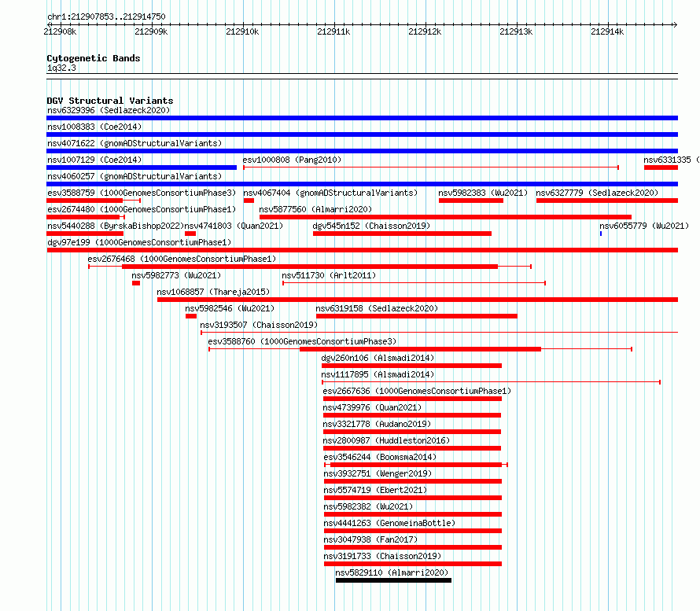Screen dimensions: 700x611
Task: Click the nsv1007129 (Coe2014) label
Action: 94,160
